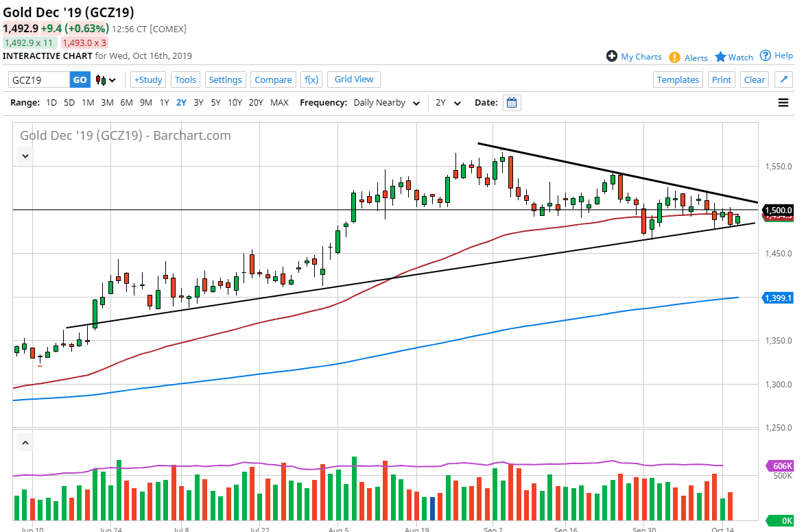
Task: Open the Tools menu
Action: coord(185,80)
